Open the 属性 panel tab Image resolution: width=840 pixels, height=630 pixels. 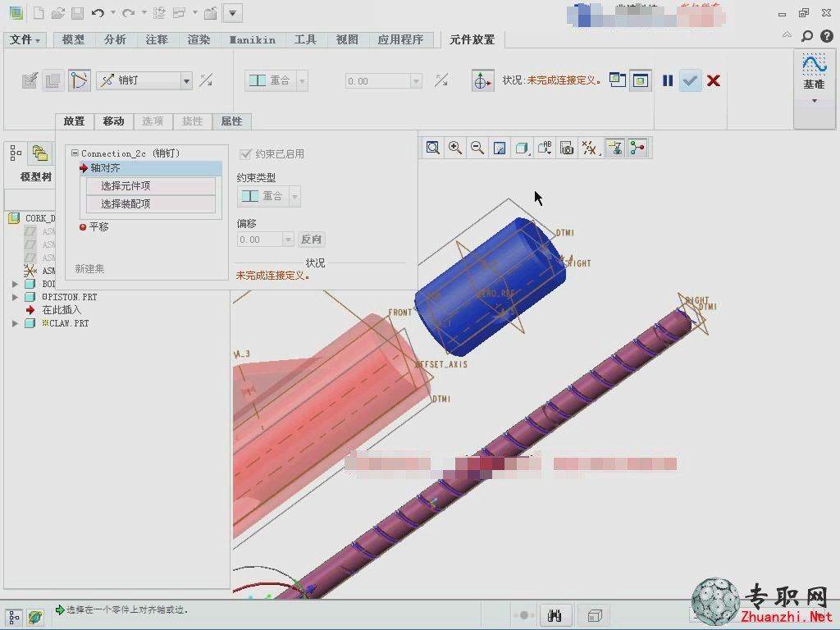pos(231,121)
